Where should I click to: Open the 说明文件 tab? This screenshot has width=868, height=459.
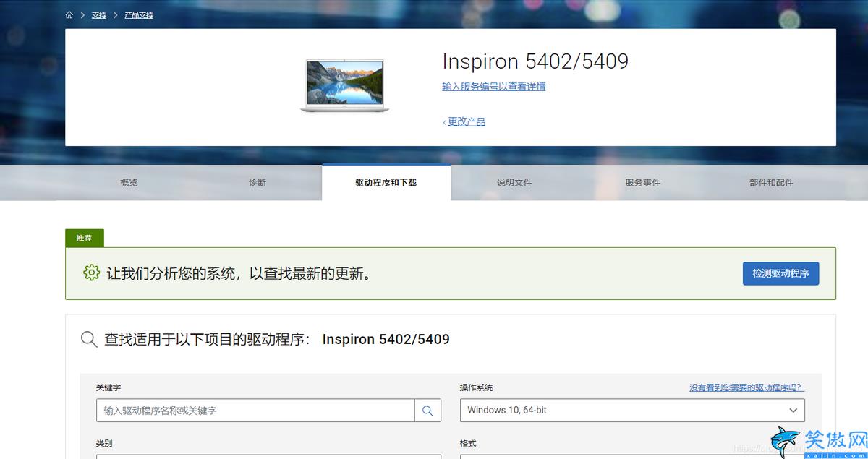[514, 183]
